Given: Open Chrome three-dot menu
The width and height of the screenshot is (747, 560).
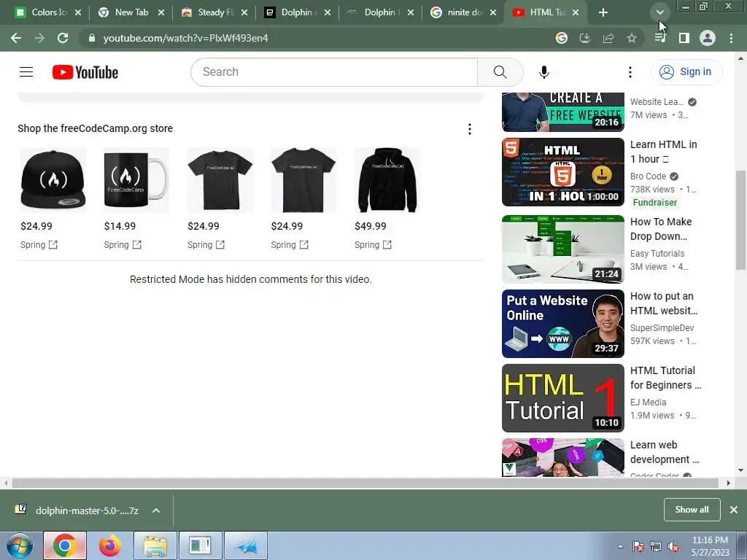Looking at the screenshot, I should click(731, 38).
